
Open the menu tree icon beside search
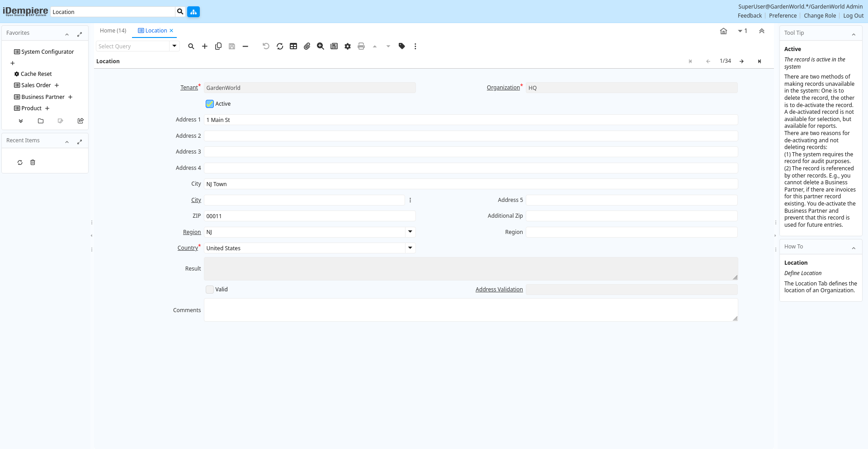click(193, 12)
